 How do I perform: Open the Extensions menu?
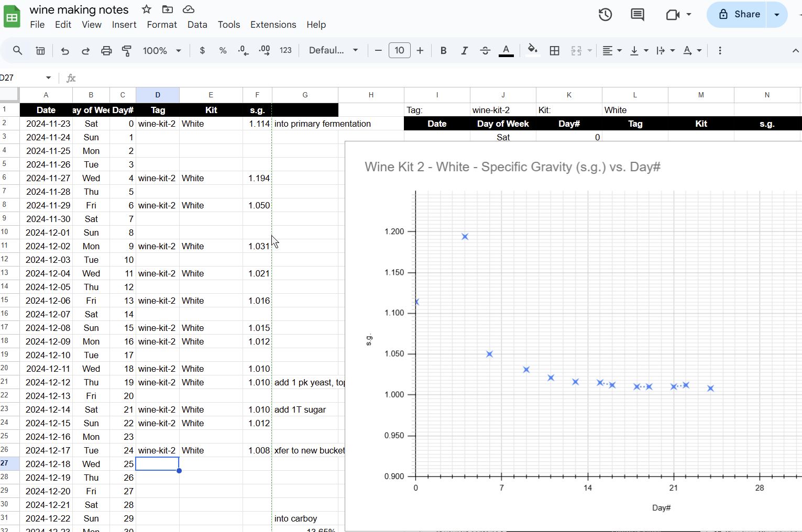coord(273,25)
